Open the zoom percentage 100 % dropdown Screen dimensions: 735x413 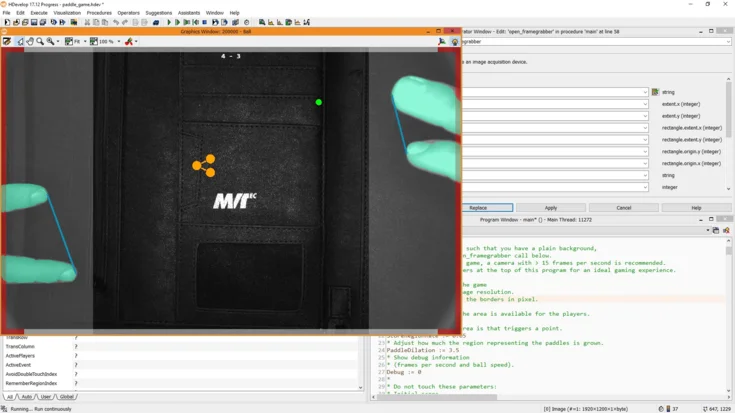coord(119,42)
